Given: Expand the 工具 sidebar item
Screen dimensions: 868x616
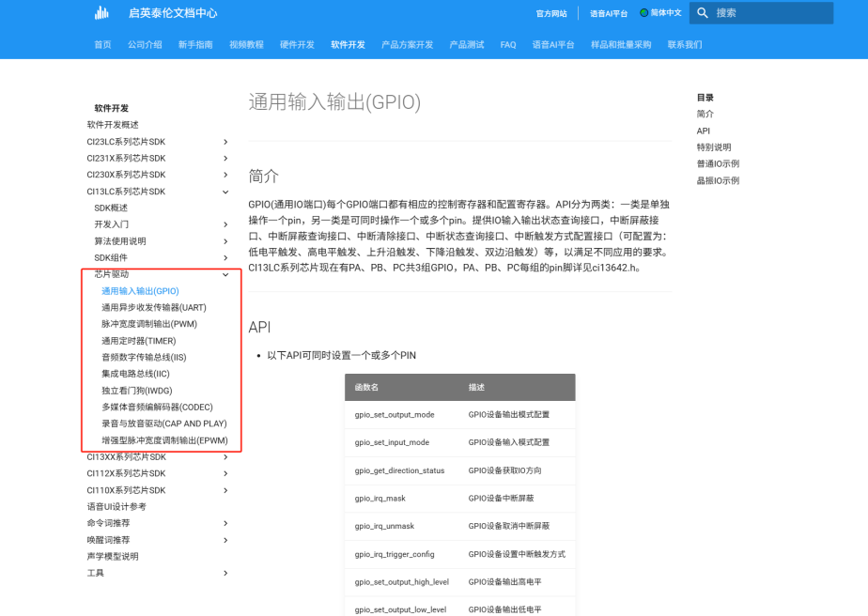Looking at the screenshot, I should click(225, 573).
